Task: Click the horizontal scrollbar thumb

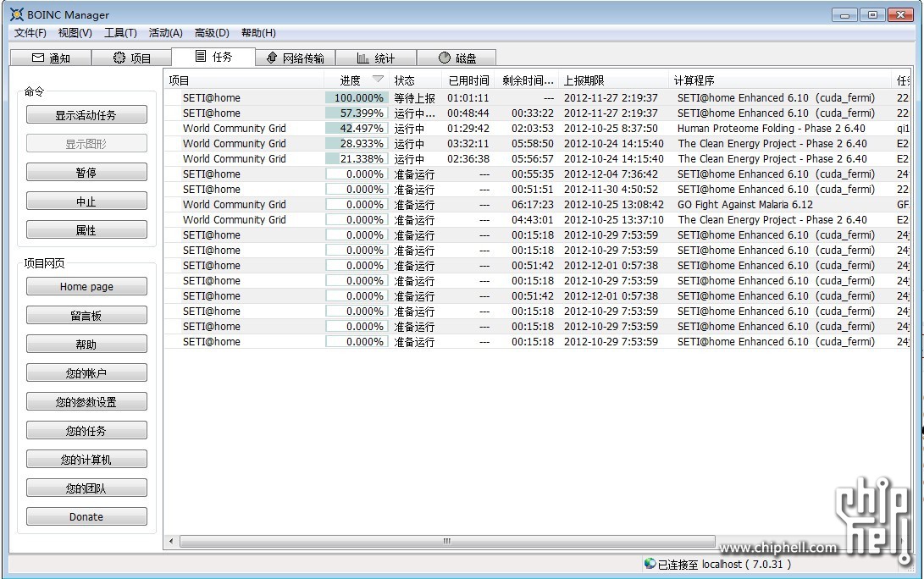Action: coord(447,541)
